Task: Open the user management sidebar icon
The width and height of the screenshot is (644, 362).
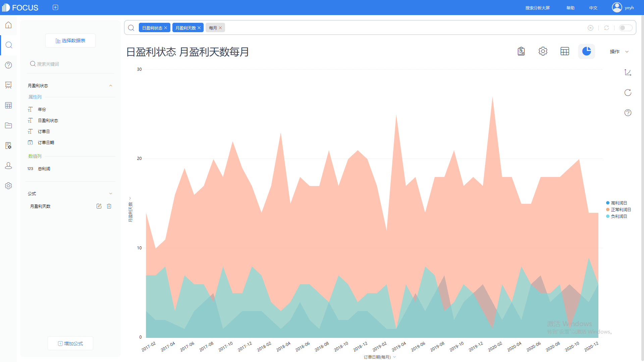Action: (x=8, y=166)
